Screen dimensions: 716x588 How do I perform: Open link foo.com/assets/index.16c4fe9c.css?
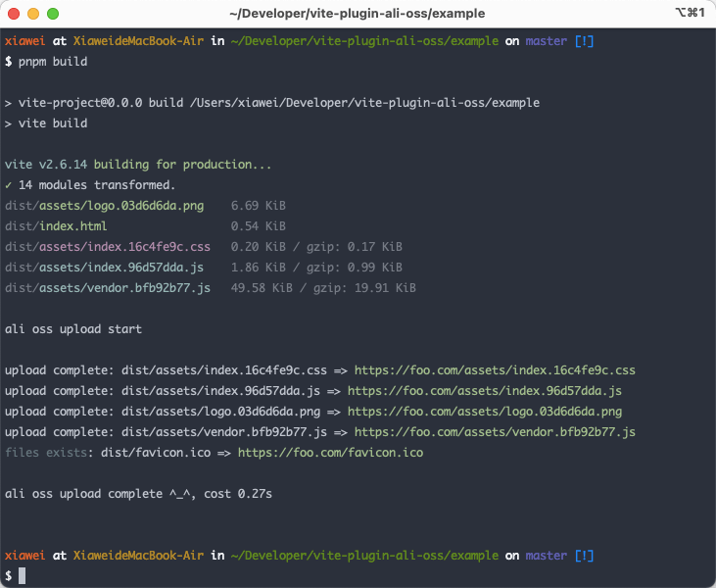[495, 370]
